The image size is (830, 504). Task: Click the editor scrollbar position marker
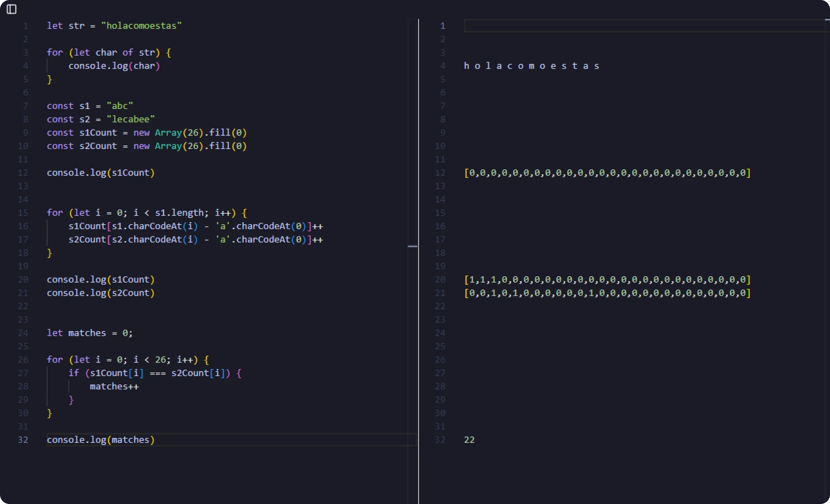(413, 246)
